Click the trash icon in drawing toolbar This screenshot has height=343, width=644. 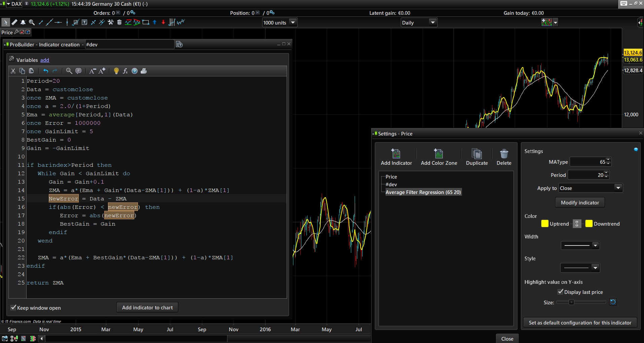[119, 23]
